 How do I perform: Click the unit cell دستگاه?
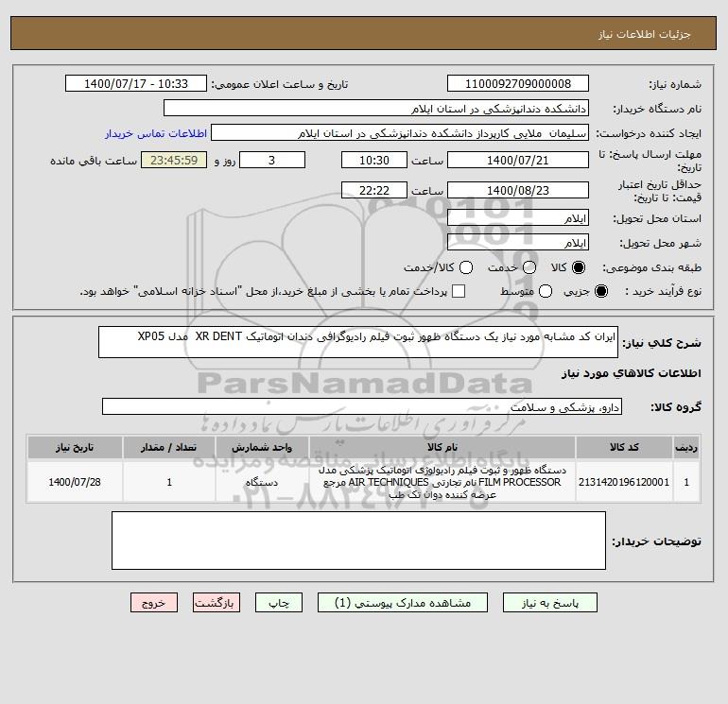(262, 482)
